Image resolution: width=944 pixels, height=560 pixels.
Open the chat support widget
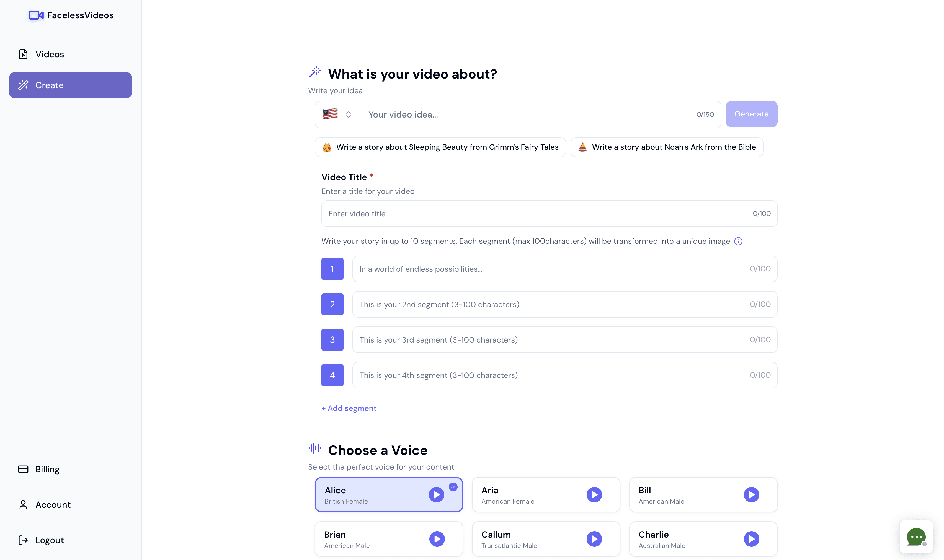[x=916, y=536]
